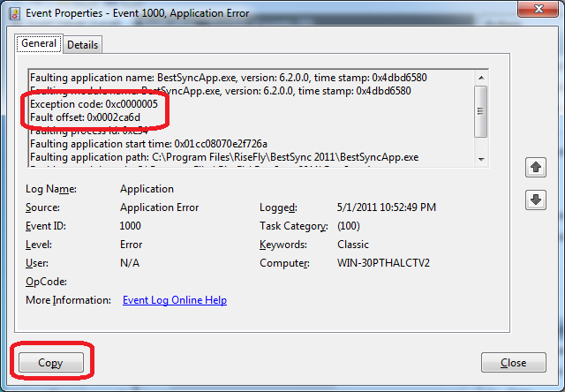Click the window close X button
Image resolution: width=565 pixels, height=392 pixels.
pos(539,8)
